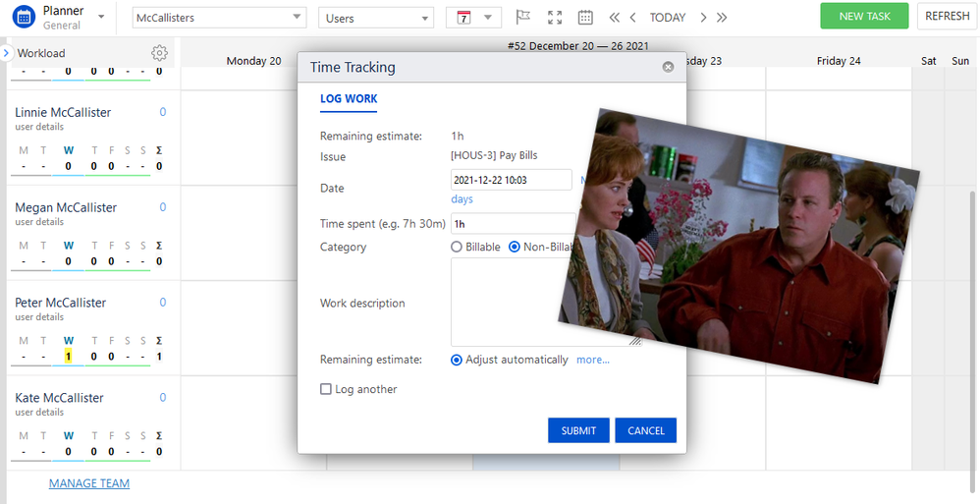Close the Time Tracking dialog
The height and width of the screenshot is (504, 980).
click(x=668, y=67)
